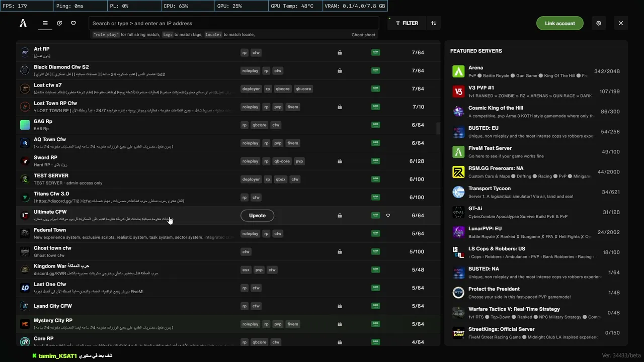644x362 pixels.
Task: Click the lock icon on Ghost town cfw row
Action: coord(340,252)
